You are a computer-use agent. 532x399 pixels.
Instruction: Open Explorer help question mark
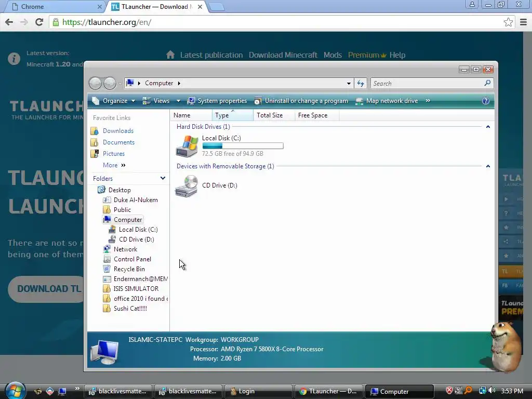(486, 101)
